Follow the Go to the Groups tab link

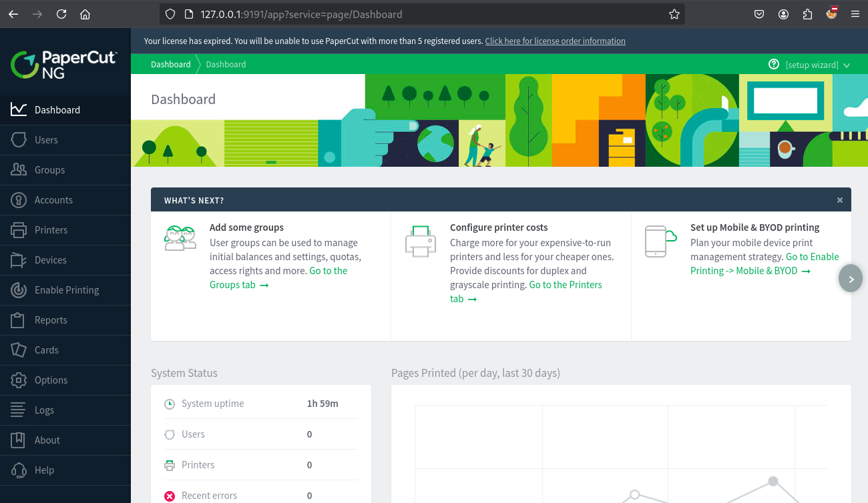click(279, 278)
